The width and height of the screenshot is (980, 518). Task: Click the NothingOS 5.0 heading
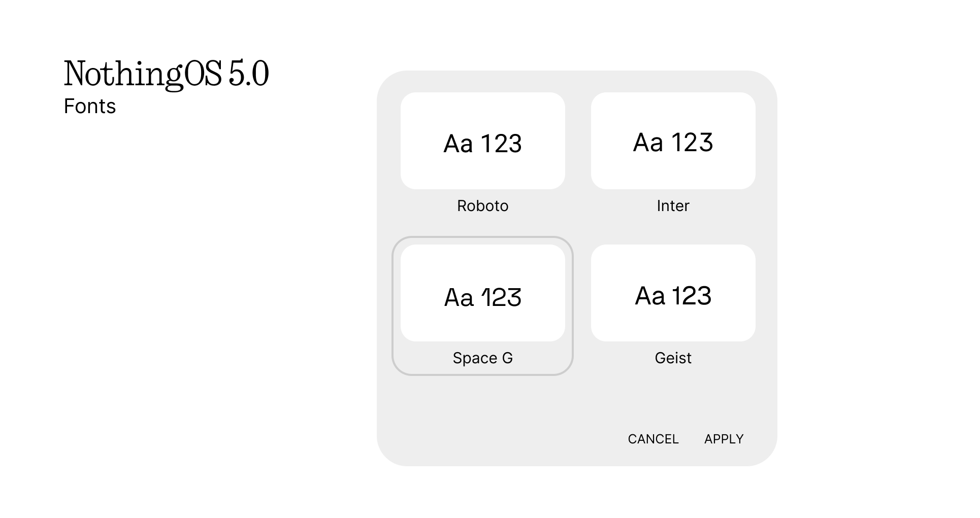(166, 74)
